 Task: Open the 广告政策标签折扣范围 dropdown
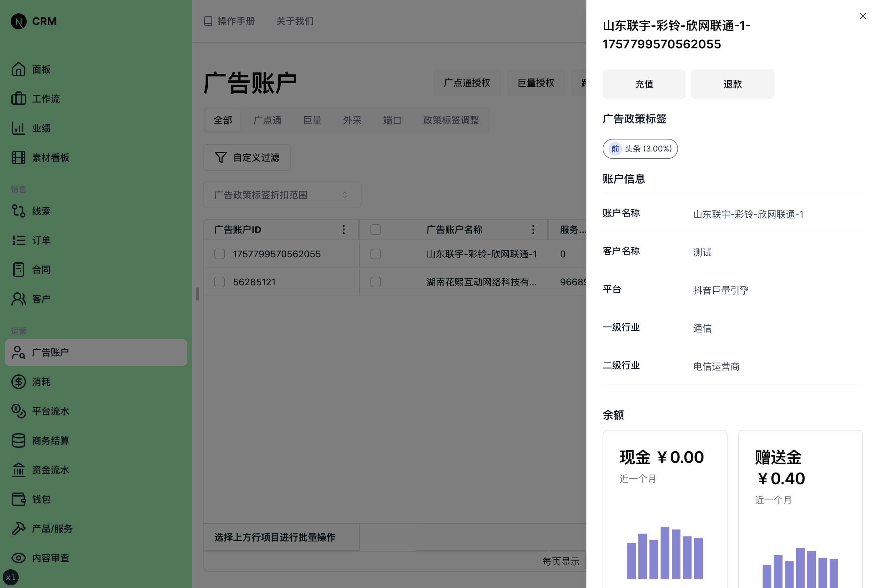(282, 195)
